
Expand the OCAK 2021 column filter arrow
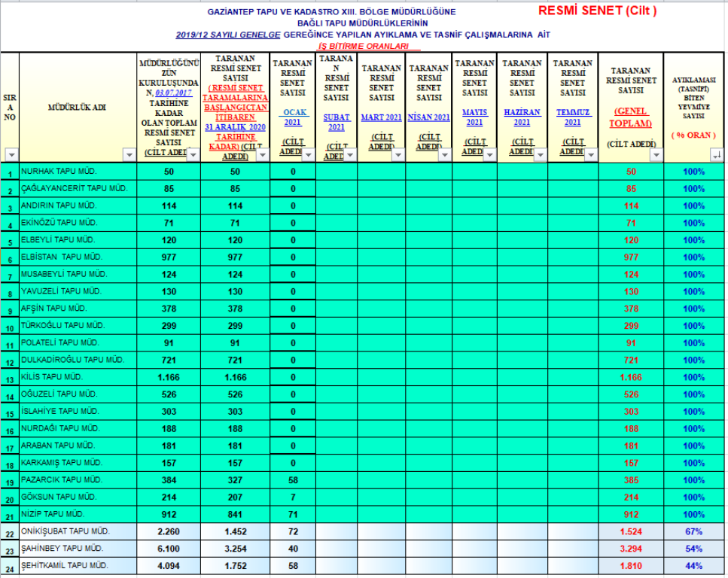tap(308, 154)
